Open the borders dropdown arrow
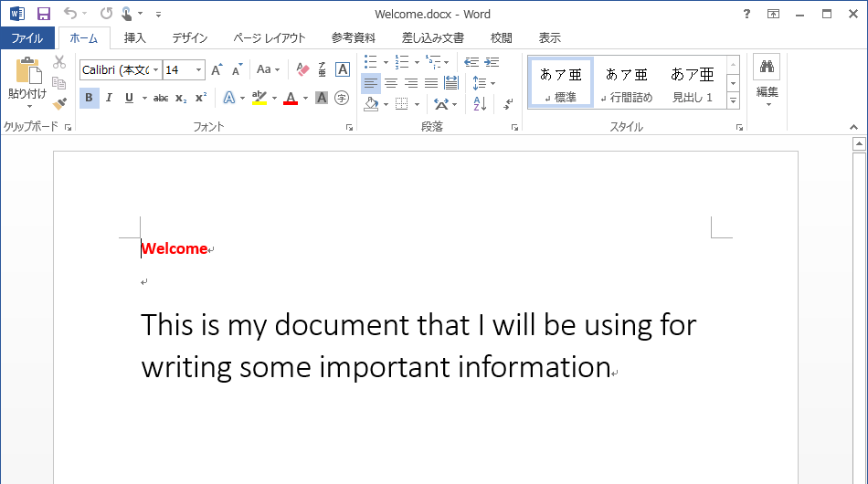The height and width of the screenshot is (484, 868). [x=417, y=104]
